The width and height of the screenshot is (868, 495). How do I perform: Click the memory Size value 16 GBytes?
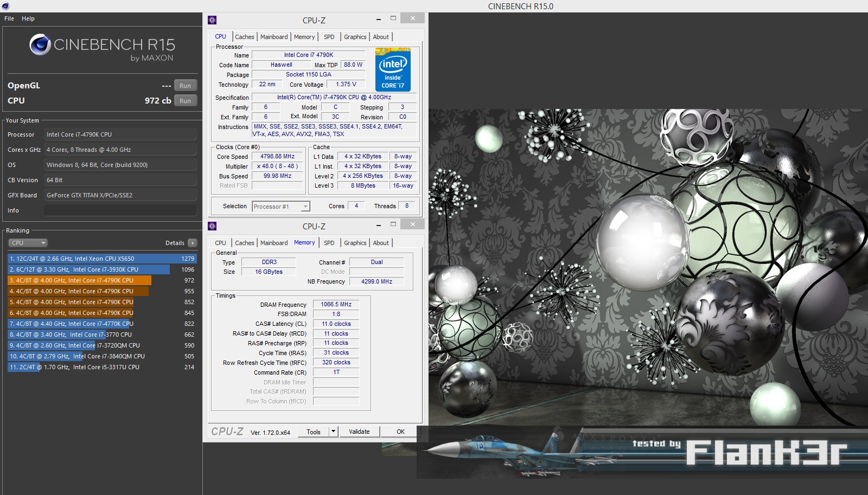tap(269, 272)
